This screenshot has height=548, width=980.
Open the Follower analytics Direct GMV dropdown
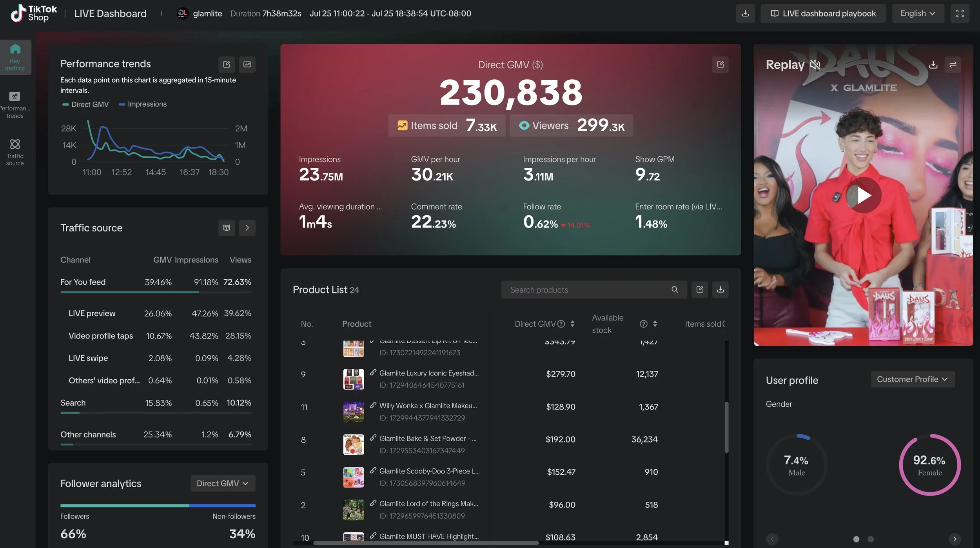pos(223,484)
